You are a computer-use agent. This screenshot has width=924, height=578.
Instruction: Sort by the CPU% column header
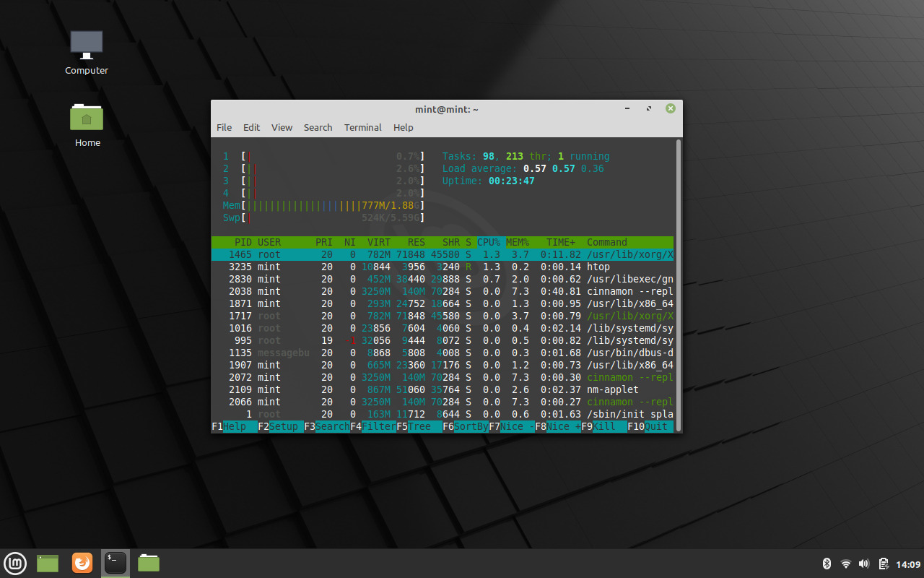tap(489, 242)
